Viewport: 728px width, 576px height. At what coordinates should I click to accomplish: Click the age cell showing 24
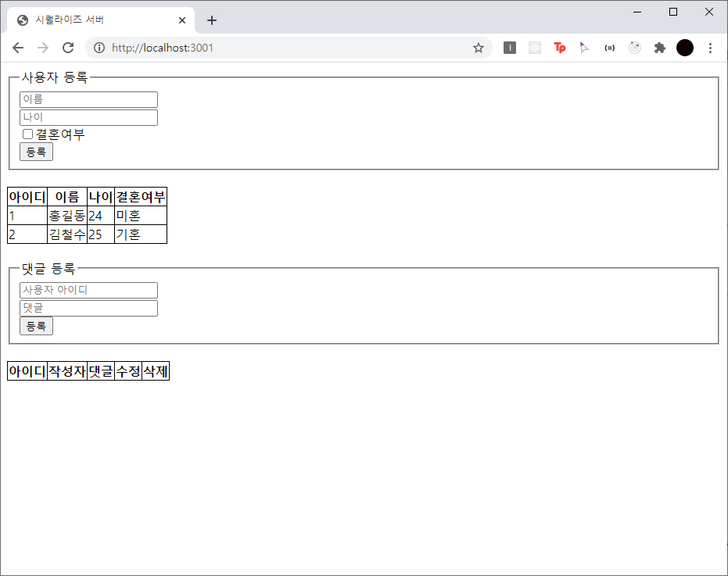[x=101, y=216]
